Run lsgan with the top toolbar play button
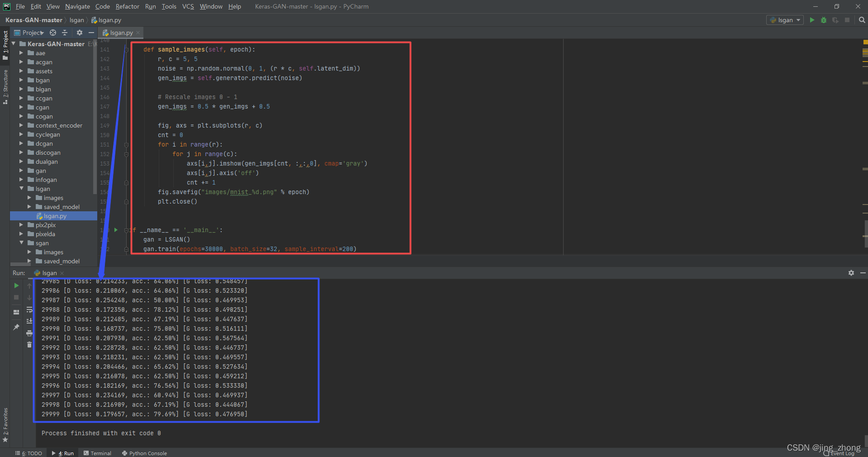868x457 pixels. pyautogui.click(x=812, y=20)
